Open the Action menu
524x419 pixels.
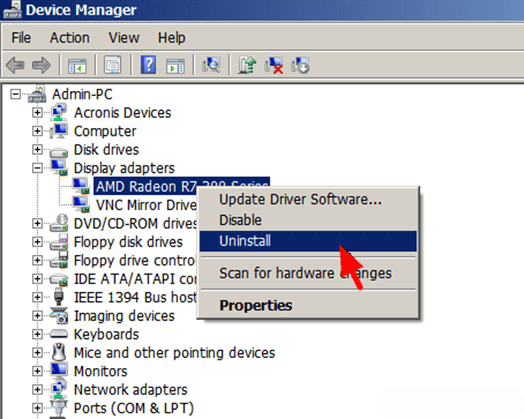[70, 37]
